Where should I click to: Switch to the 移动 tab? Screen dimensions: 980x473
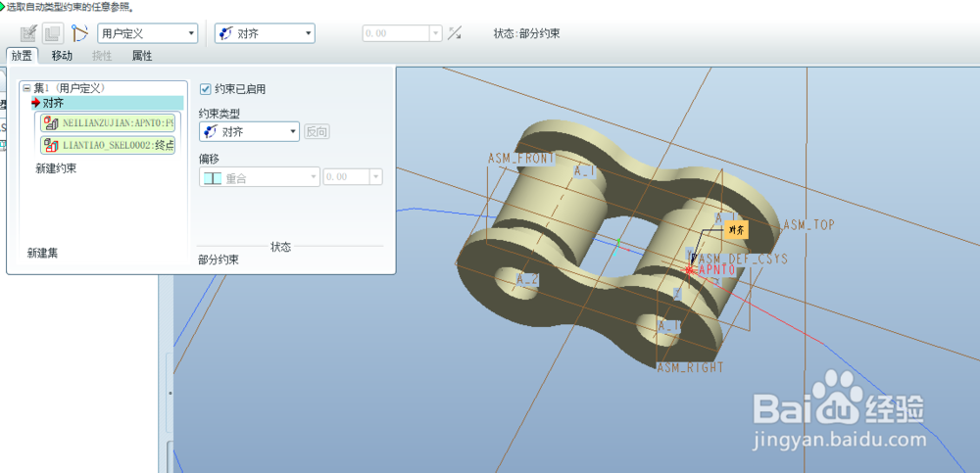[62, 56]
